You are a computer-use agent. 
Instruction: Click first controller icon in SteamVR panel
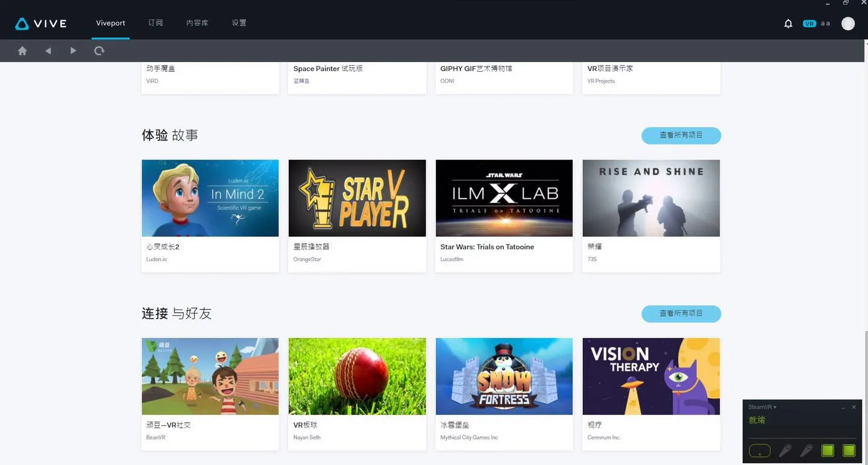point(785,450)
